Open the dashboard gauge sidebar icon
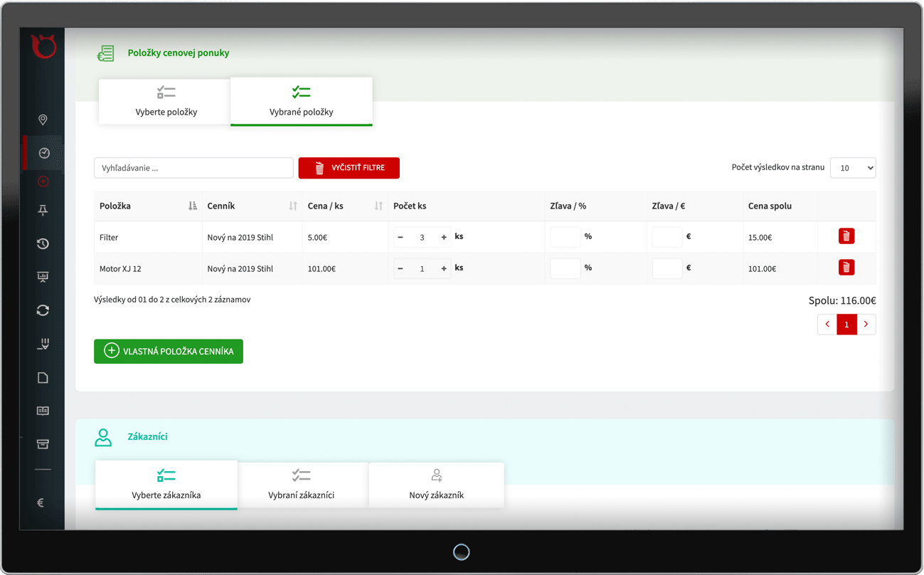This screenshot has height=575, width=924. click(x=43, y=153)
